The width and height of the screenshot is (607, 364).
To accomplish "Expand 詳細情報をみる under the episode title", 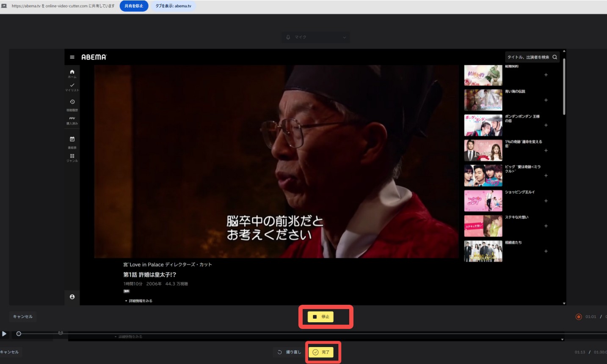I will click(139, 301).
